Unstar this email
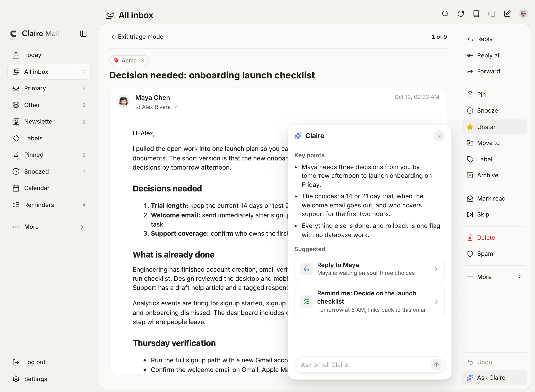535x392 pixels. (x=494, y=127)
